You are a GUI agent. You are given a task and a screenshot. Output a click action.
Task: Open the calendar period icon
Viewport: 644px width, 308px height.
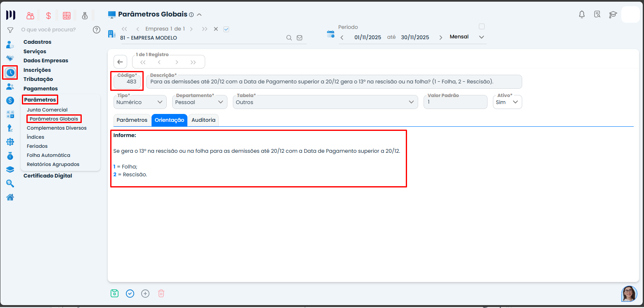pyautogui.click(x=331, y=34)
